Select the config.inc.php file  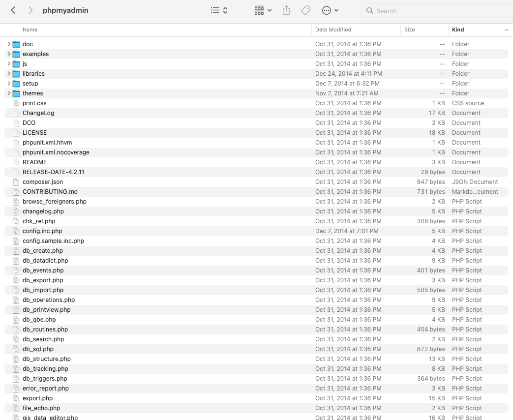point(42,231)
